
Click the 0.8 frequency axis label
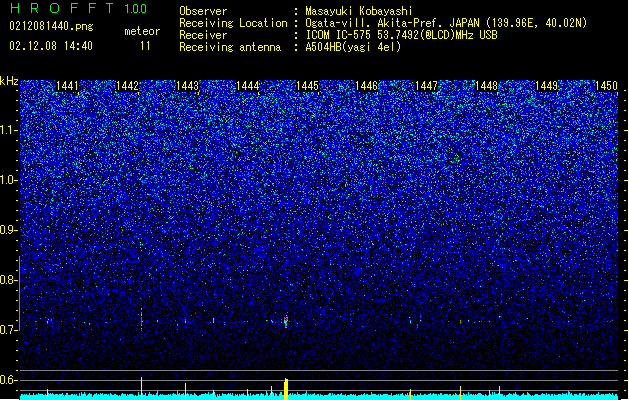8,280
